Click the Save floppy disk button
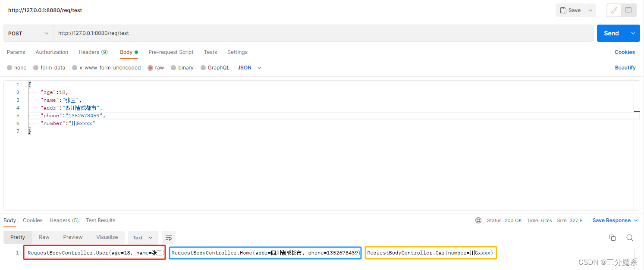644x270 pixels. (x=570, y=10)
